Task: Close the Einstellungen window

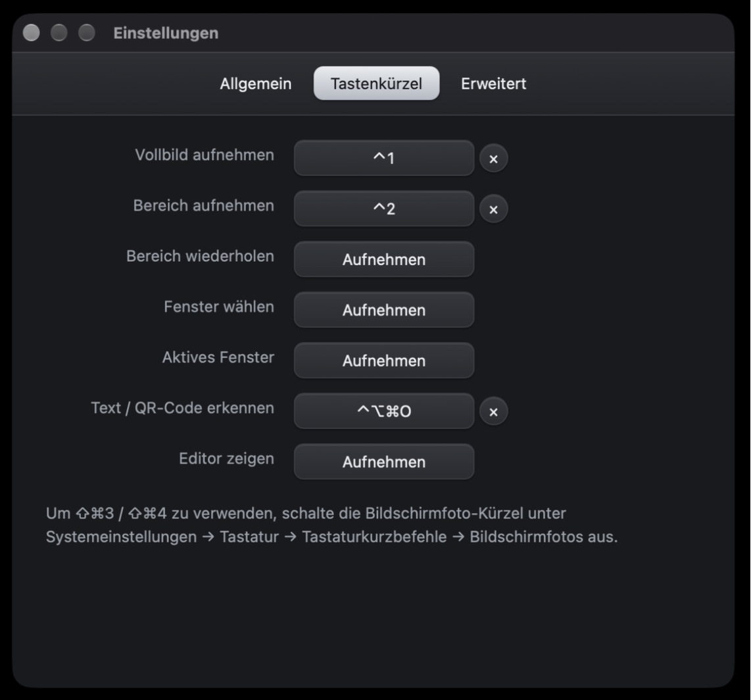Action: [x=31, y=33]
